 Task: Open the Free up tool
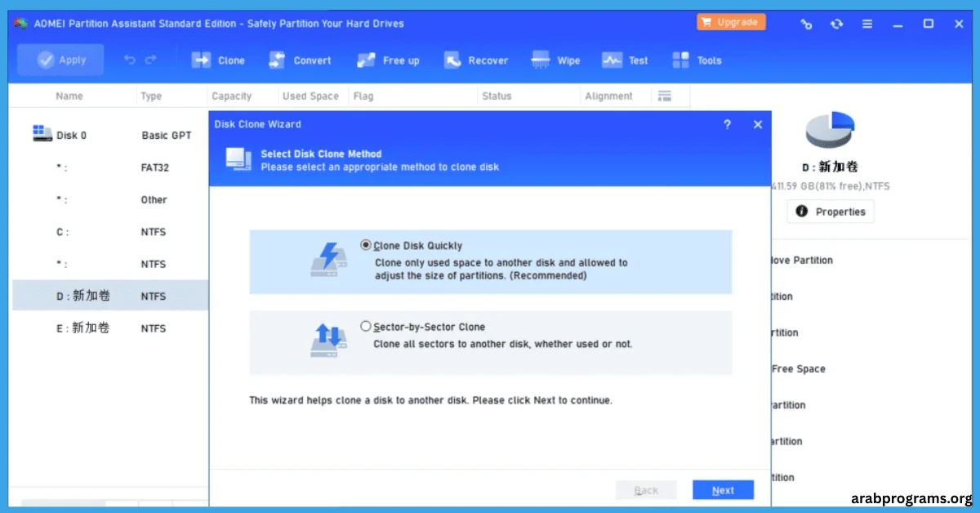click(x=388, y=60)
